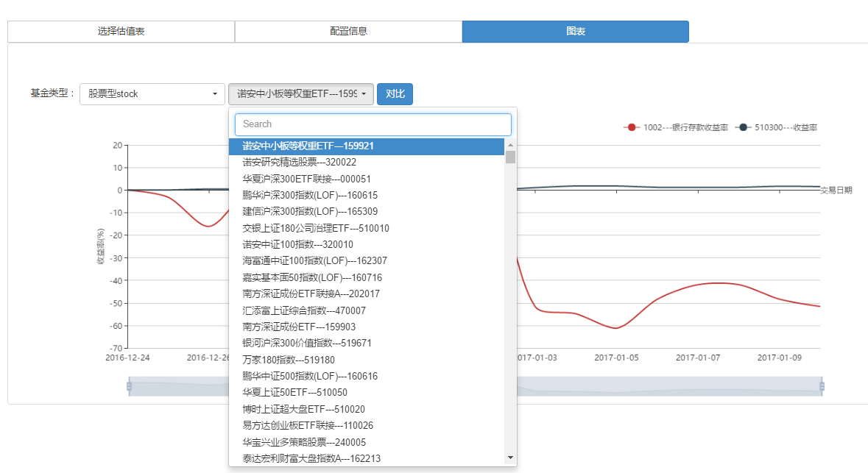
Task: Collapse the 诺安中小板等权重ETF fund dropdown
Action: 301,94
